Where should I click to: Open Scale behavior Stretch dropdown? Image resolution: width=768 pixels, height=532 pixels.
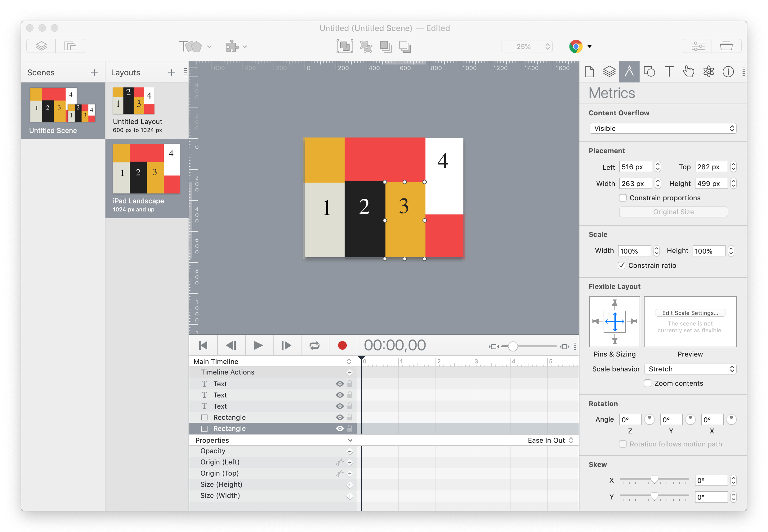click(690, 369)
